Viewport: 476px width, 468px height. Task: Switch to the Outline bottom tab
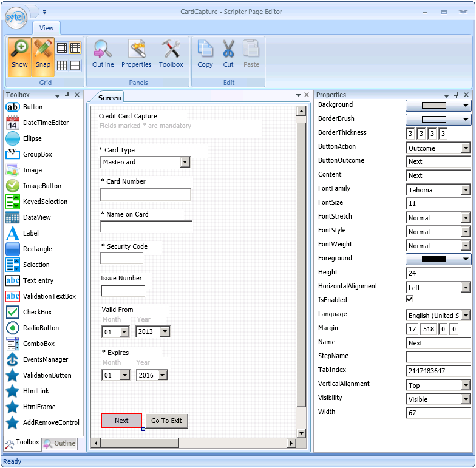(x=59, y=443)
